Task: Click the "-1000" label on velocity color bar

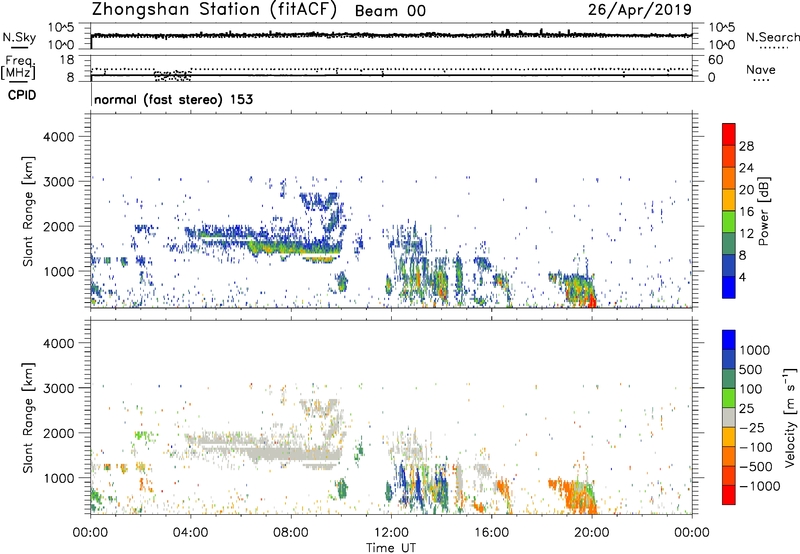Action: click(x=759, y=486)
